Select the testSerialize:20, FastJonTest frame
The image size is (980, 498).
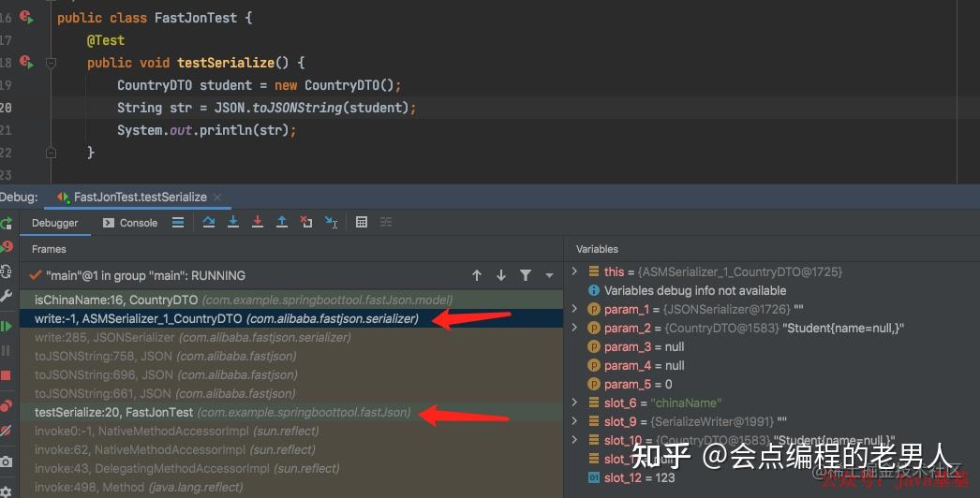(291, 413)
